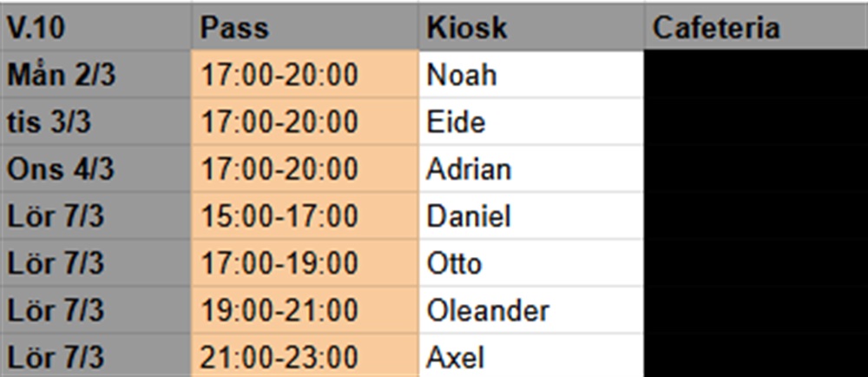Select the 17:00-19:00 pass cell
This screenshot has width=868, height=377.
304,262
